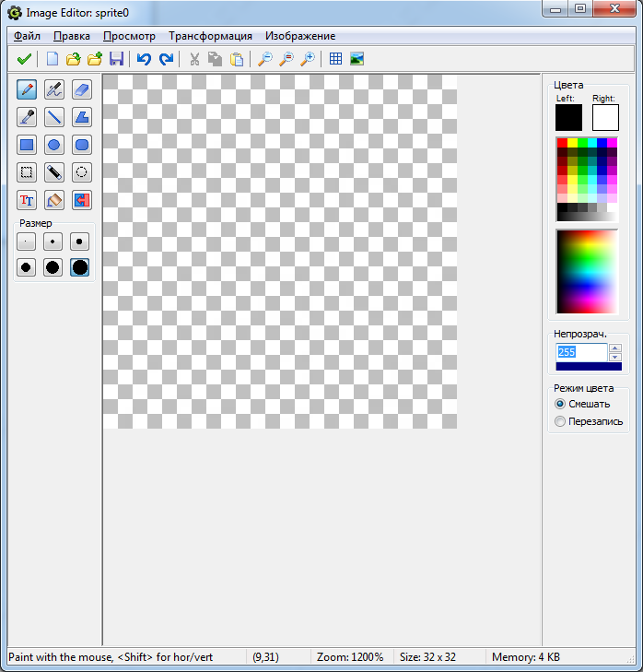Undo the last action

(144, 59)
